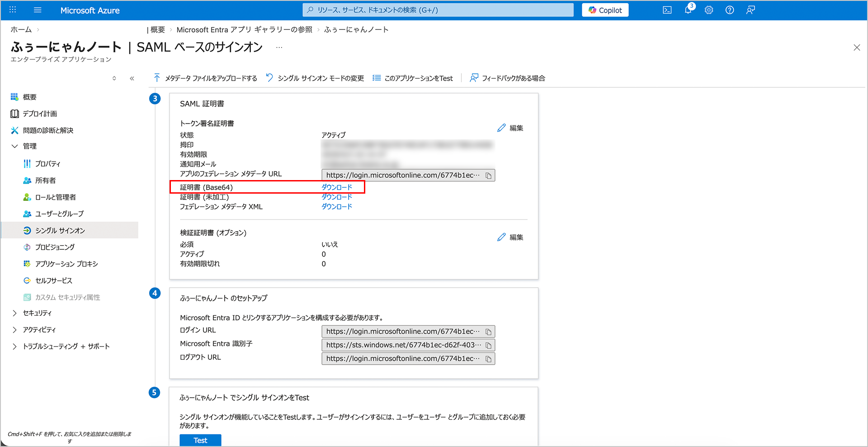The width and height of the screenshot is (868, 447).
Task: Open the Azure portal hamburger menu
Action: [38, 10]
